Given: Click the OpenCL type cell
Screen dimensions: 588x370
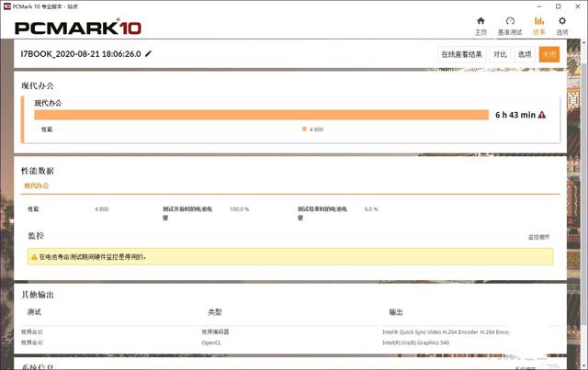Looking at the screenshot, I should 211,342.
